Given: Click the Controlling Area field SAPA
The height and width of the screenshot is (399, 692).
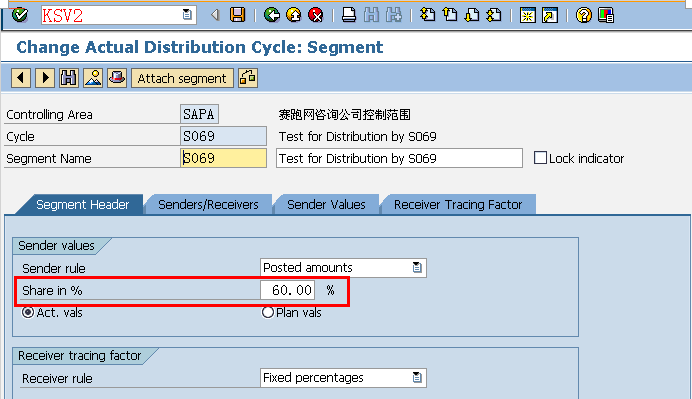Looking at the screenshot, I should [199, 114].
